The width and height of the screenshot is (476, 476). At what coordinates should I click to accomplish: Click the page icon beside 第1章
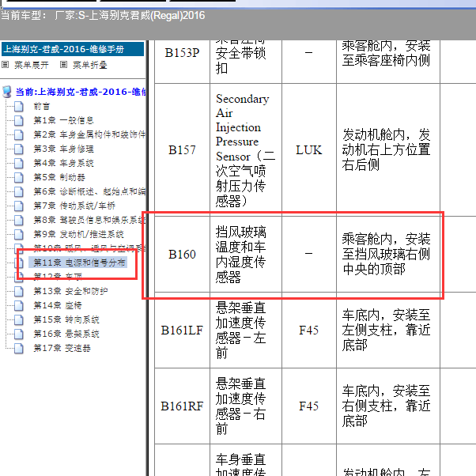pyautogui.click(x=19, y=120)
